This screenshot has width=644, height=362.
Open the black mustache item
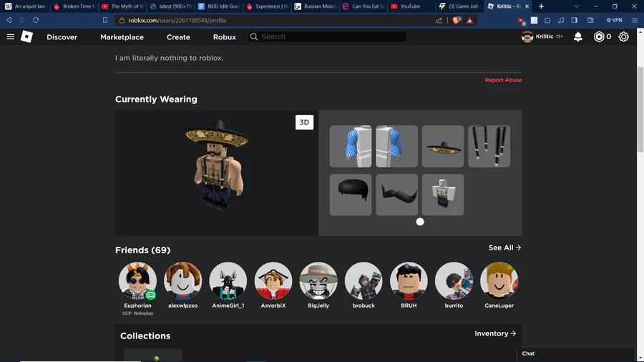[396, 195]
